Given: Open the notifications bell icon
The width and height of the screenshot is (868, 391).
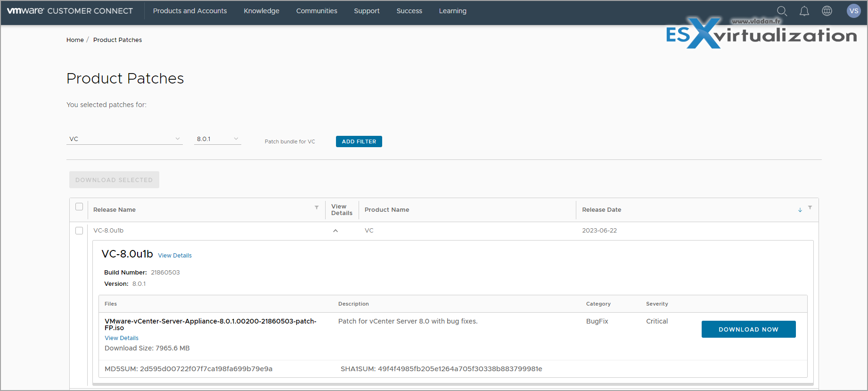Looking at the screenshot, I should [804, 11].
